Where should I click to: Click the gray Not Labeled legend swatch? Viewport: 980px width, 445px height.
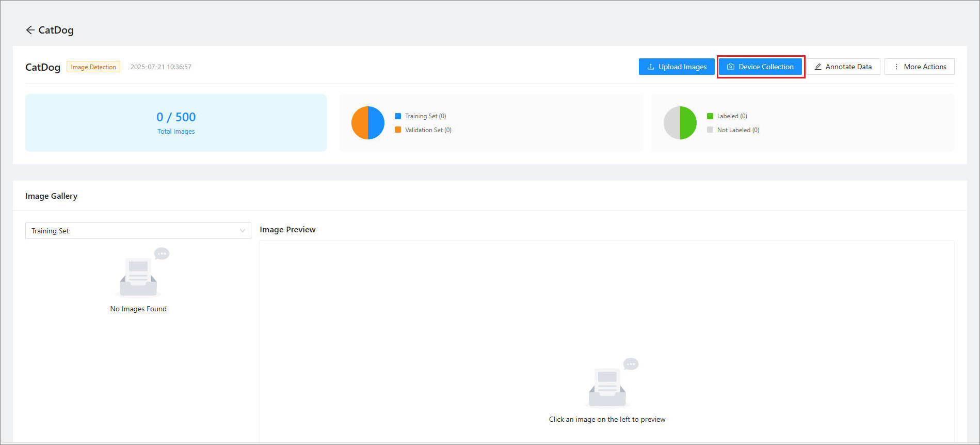(x=710, y=130)
